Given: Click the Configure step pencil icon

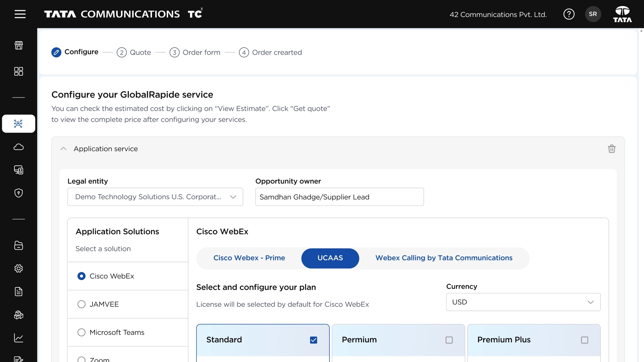Looking at the screenshot, I should [56, 52].
